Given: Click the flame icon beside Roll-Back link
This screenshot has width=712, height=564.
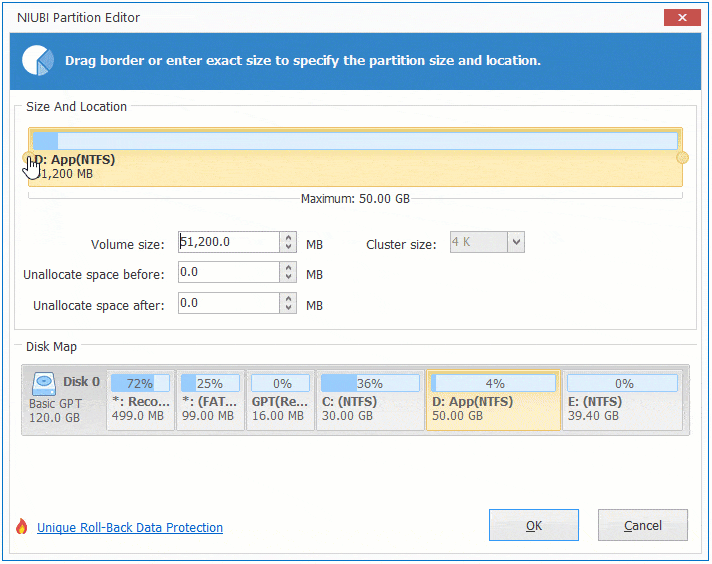Looking at the screenshot, I should pos(21,527).
